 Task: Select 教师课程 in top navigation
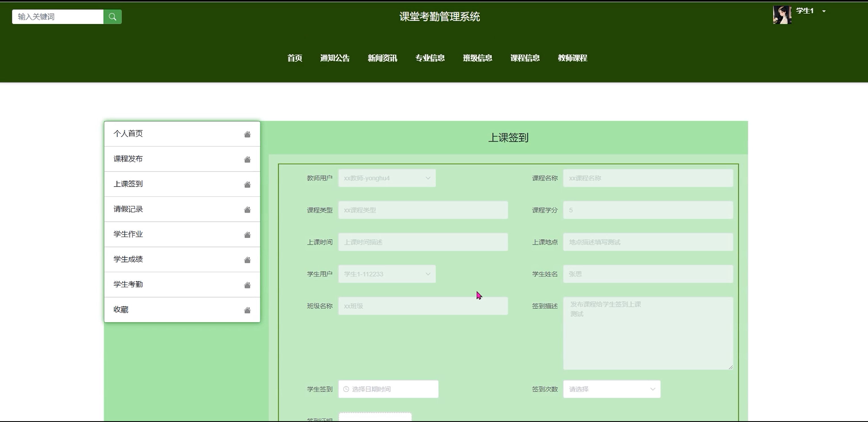pyautogui.click(x=572, y=58)
